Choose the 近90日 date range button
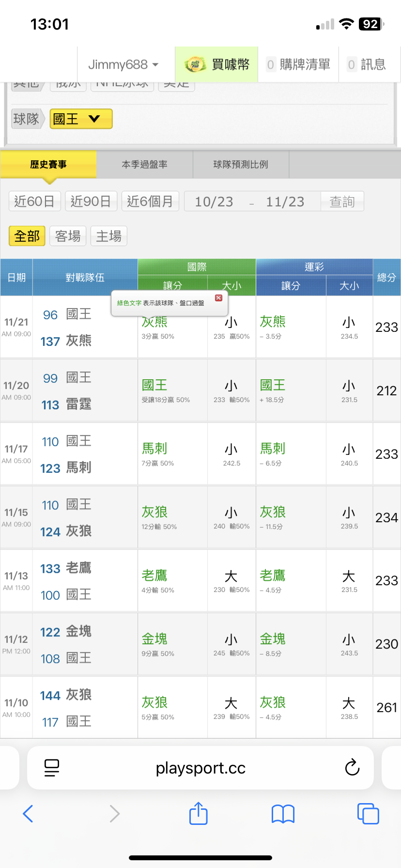Viewport: 401px width, 868px height. [91, 201]
